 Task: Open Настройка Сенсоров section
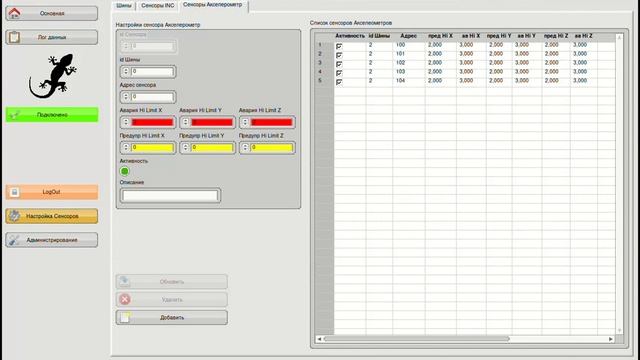tap(52, 216)
